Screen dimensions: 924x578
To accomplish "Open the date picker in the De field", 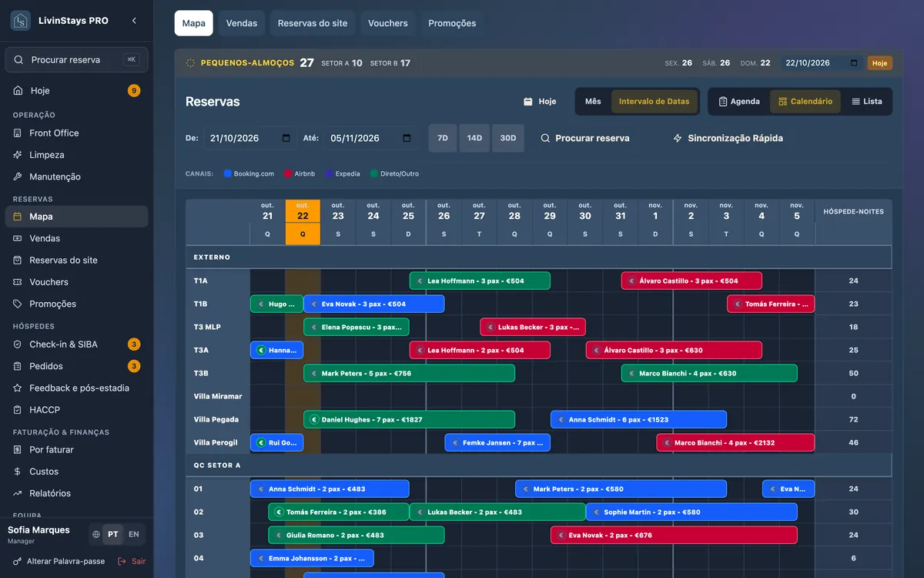I will [x=286, y=139].
